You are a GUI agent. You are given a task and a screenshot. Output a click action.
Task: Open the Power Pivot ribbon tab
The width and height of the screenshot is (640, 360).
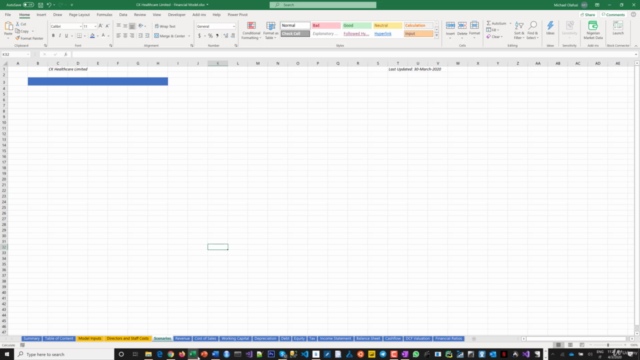click(238, 15)
